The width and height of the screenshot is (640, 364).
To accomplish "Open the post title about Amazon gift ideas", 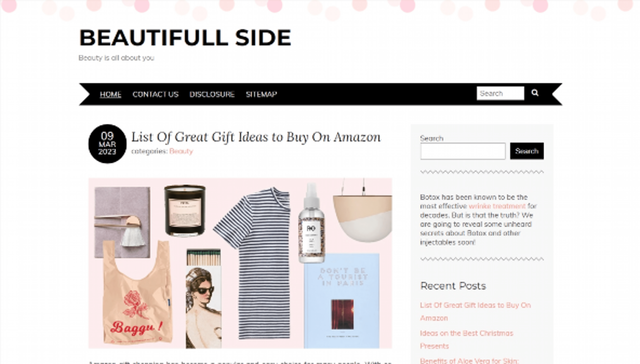I will pyautogui.click(x=256, y=137).
